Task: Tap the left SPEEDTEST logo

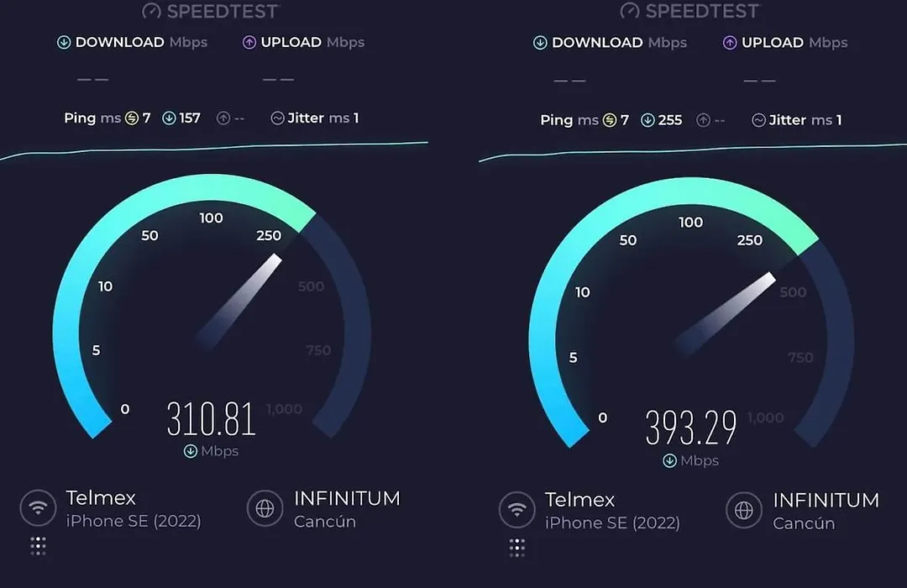Action: coord(211,10)
